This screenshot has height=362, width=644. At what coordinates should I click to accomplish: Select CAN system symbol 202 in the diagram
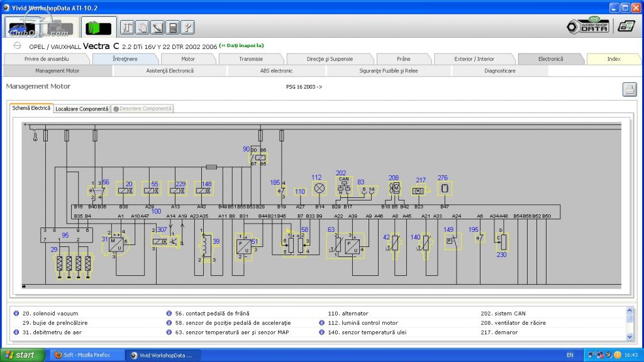(x=344, y=187)
